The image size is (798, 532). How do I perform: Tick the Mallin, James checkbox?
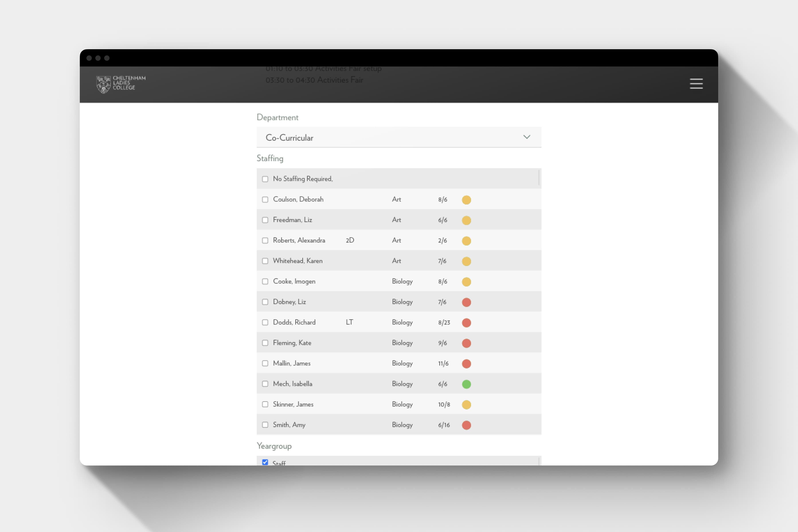click(265, 363)
